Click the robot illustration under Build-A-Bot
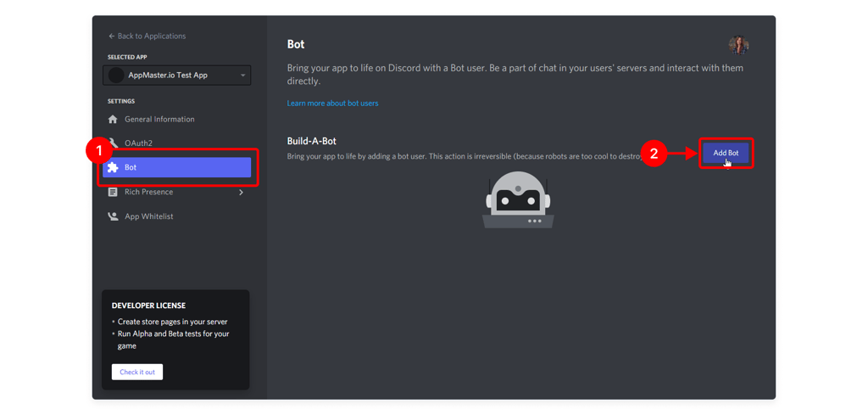Image resolution: width=868 pixels, height=415 pixels. [518, 200]
